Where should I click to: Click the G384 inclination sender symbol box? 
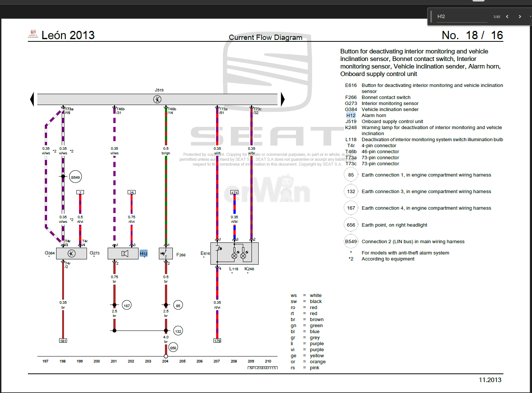(72, 253)
